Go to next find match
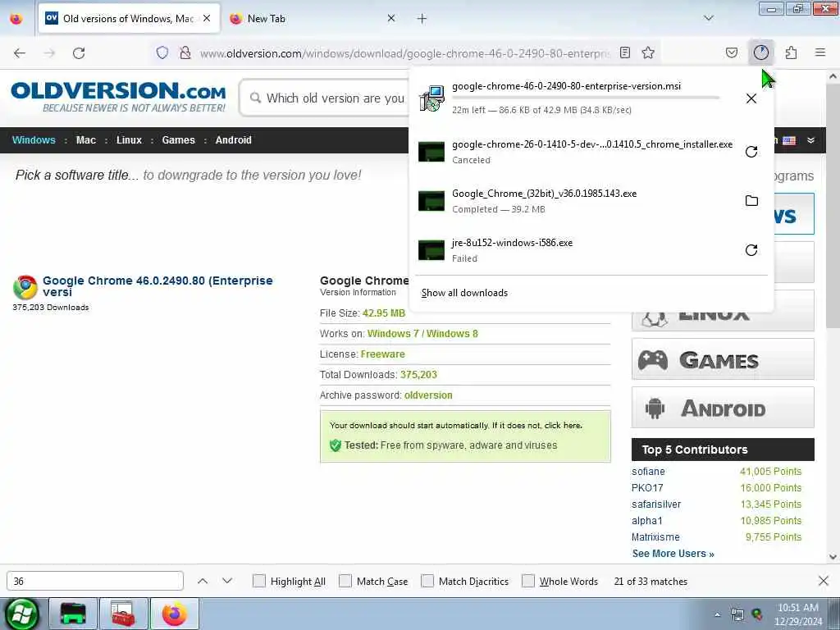840x630 pixels. tap(227, 581)
